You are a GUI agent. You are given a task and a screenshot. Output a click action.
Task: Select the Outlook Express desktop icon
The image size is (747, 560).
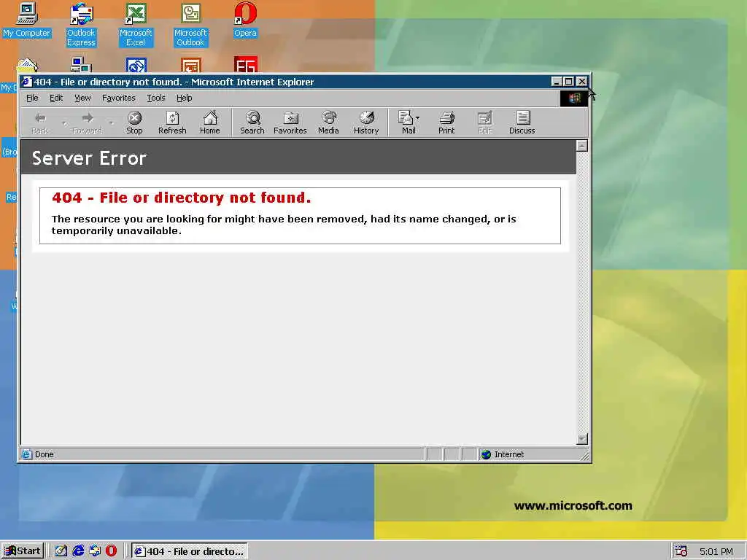(81, 25)
